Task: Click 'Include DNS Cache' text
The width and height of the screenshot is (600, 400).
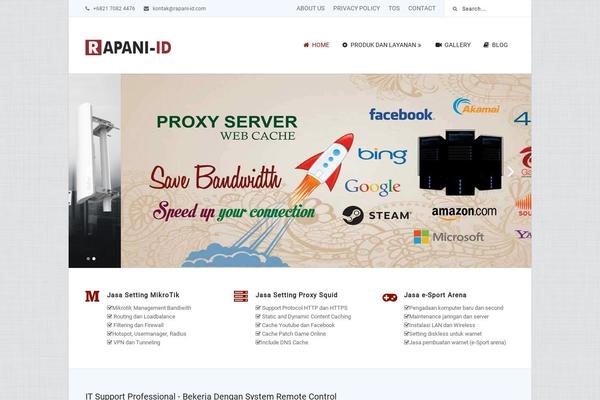Action: point(285,342)
